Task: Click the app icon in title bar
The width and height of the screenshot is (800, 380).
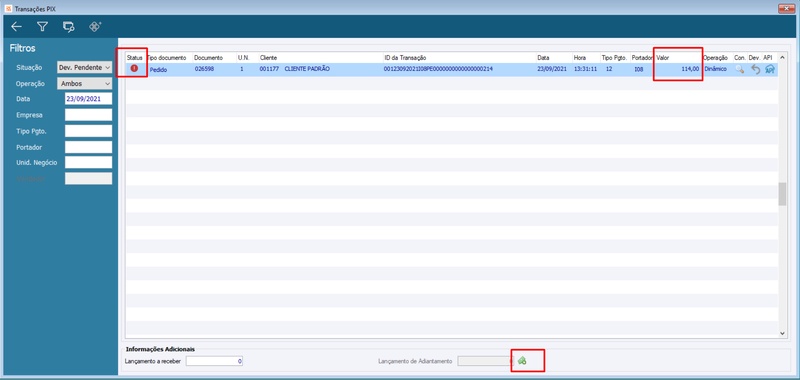Action: tap(7, 9)
